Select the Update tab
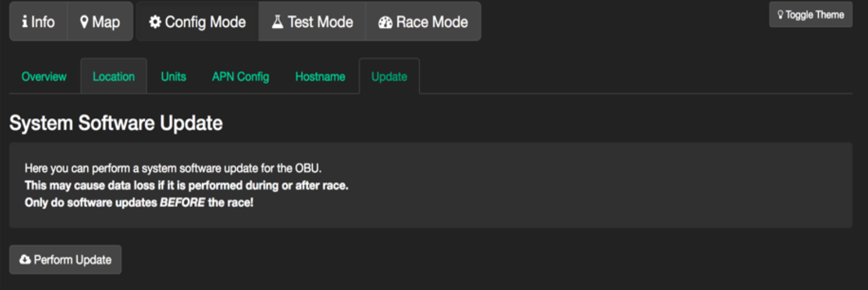Screen dimensions: 868x290 pos(389,77)
